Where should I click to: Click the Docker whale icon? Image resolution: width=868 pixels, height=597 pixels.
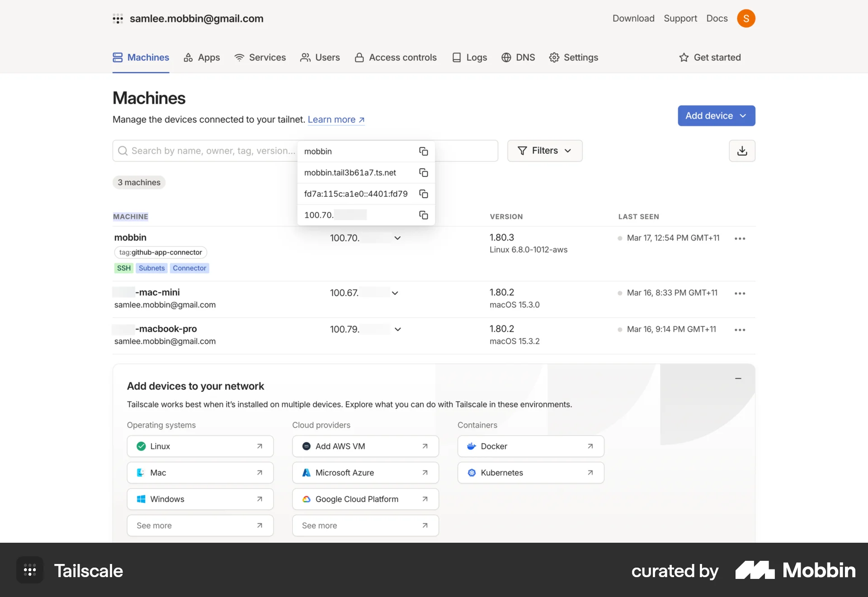(472, 446)
